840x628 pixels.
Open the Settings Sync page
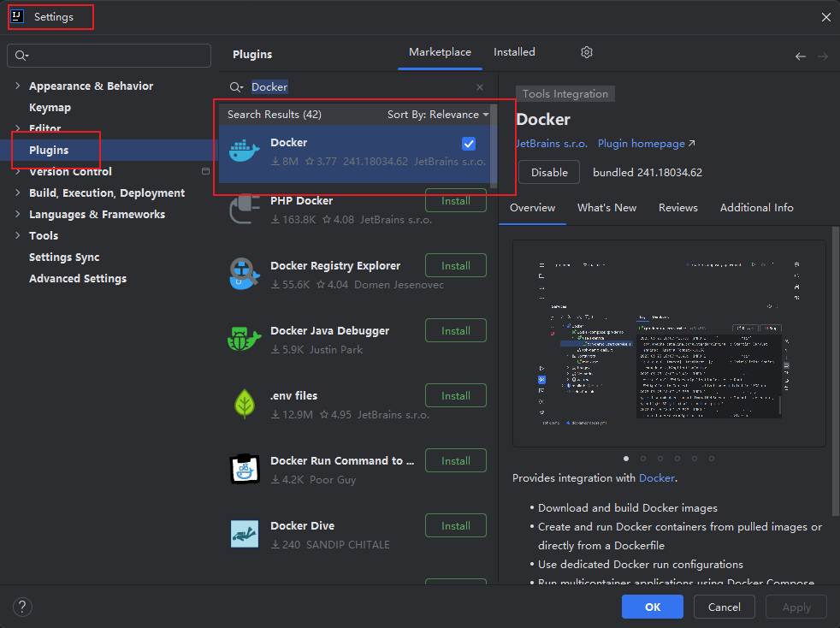(64, 258)
